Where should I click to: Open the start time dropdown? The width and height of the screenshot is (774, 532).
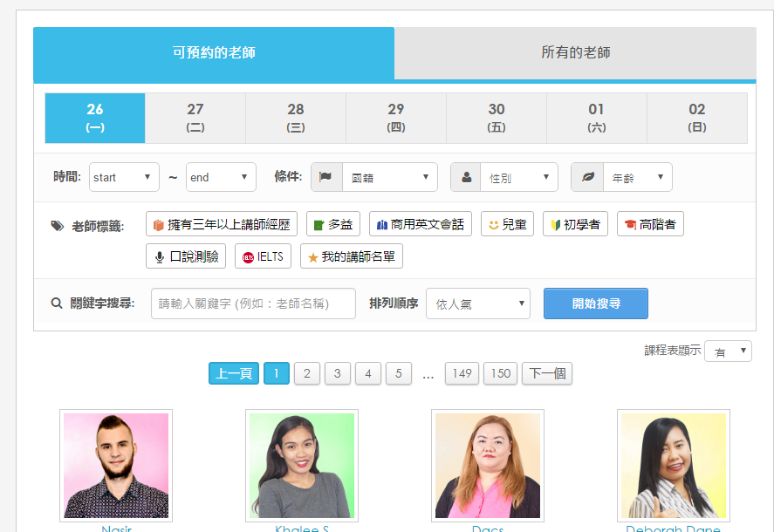pos(124,177)
